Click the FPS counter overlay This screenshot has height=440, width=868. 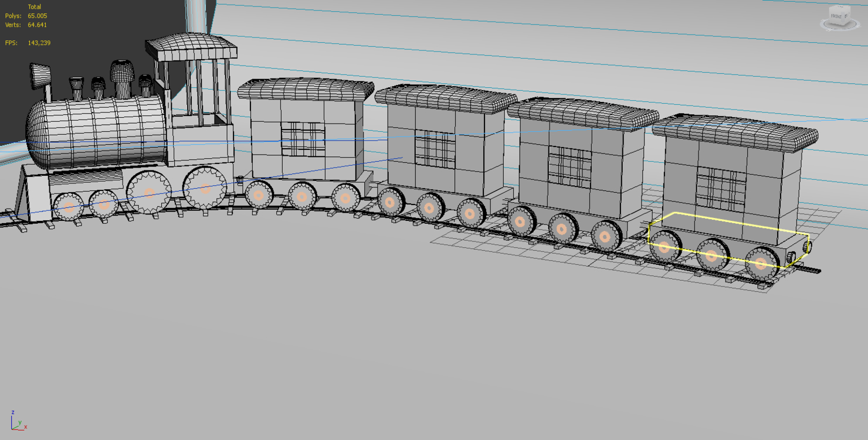point(25,42)
